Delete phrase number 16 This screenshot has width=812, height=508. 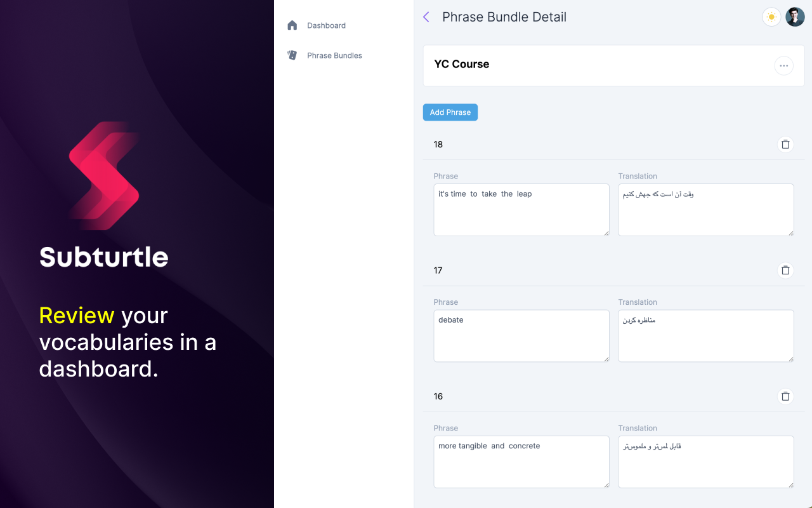(x=785, y=396)
